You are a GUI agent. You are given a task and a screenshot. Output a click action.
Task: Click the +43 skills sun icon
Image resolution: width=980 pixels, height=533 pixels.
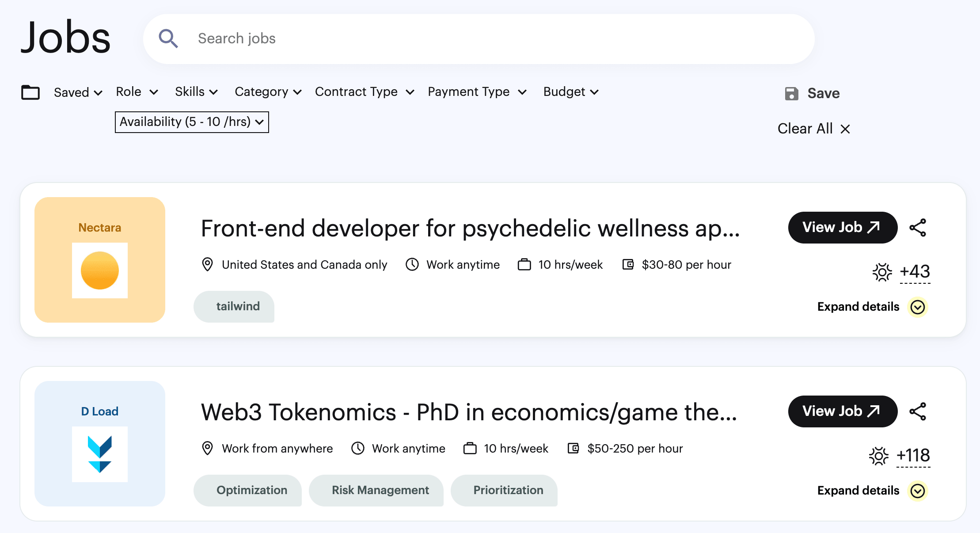point(882,272)
